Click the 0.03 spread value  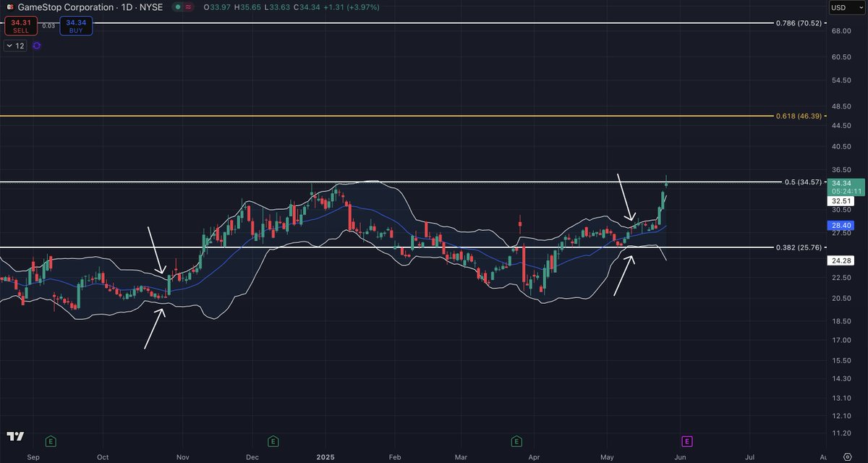(x=48, y=26)
